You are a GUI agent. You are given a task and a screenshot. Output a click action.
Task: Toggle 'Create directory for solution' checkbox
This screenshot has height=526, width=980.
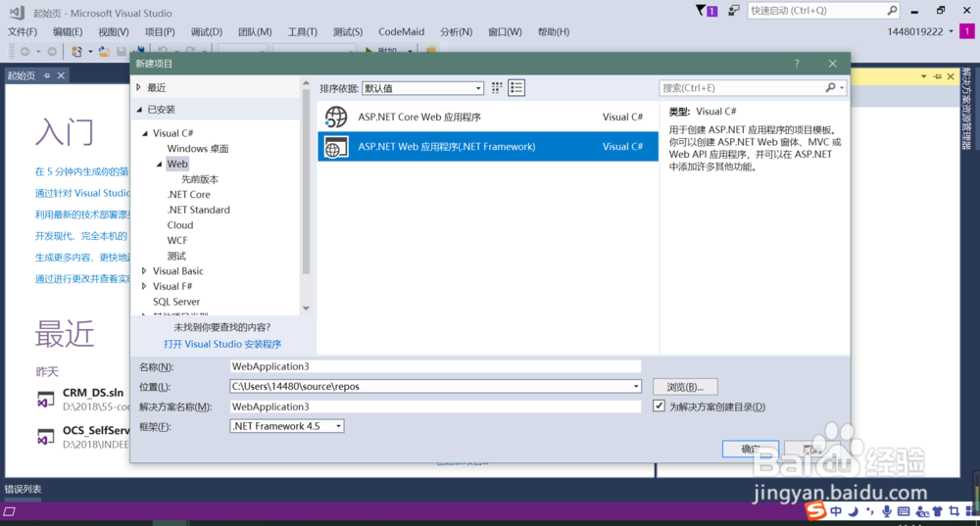coord(659,406)
